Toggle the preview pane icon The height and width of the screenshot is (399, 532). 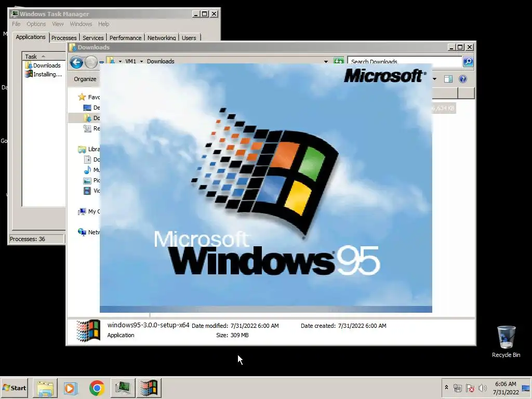pyautogui.click(x=448, y=79)
